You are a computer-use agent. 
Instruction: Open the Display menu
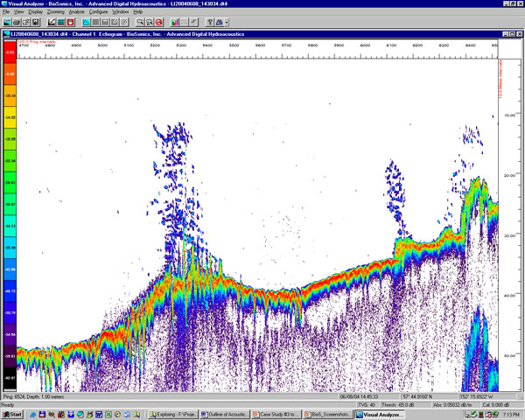[x=34, y=12]
